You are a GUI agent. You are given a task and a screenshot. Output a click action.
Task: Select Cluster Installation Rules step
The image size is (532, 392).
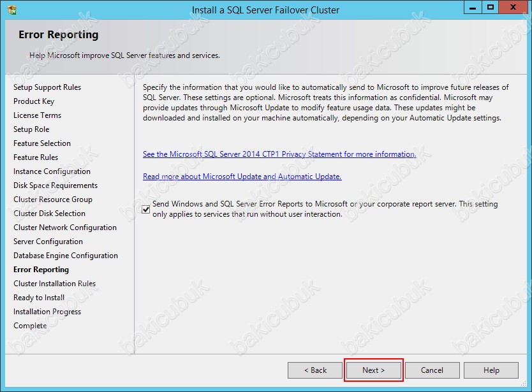tap(55, 284)
